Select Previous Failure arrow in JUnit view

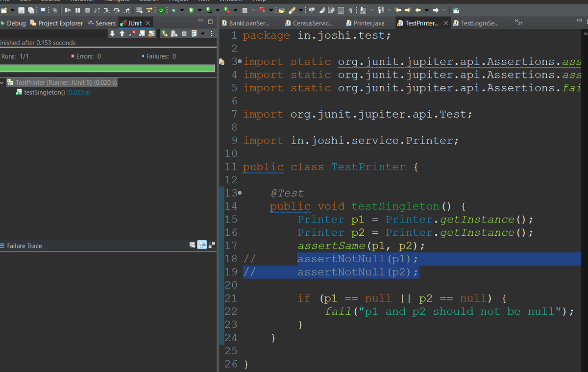(122, 34)
